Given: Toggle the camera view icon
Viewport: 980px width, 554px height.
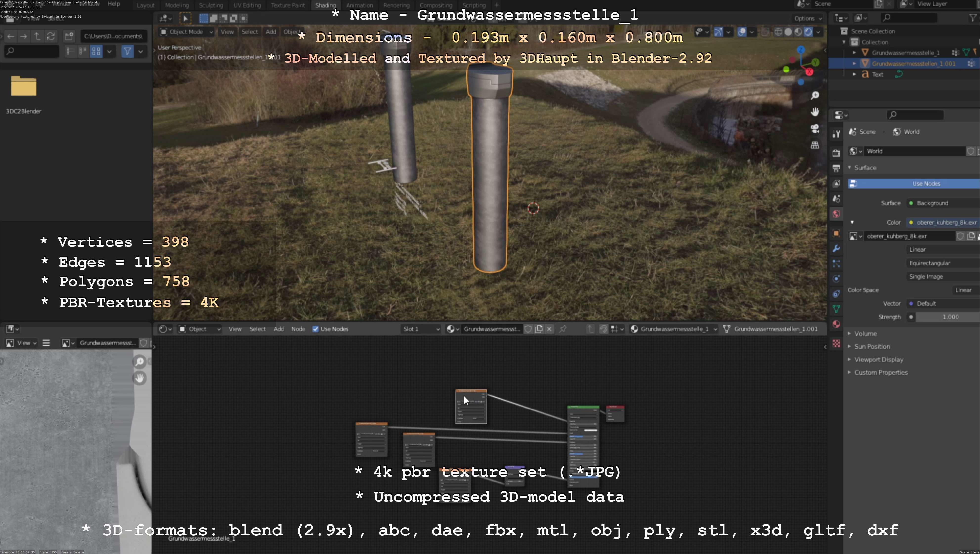Looking at the screenshot, I should 814,129.
